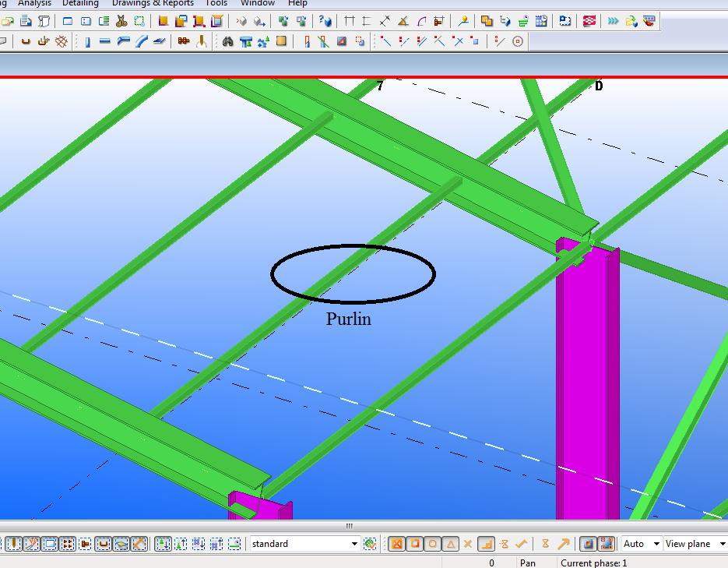Click the binoculars find icon

(228, 41)
